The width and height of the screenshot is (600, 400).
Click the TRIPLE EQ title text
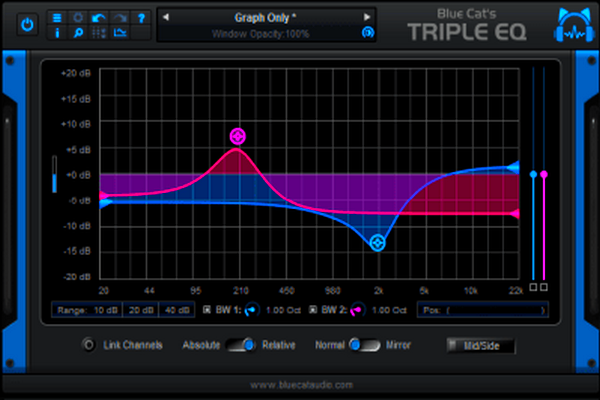point(467,32)
